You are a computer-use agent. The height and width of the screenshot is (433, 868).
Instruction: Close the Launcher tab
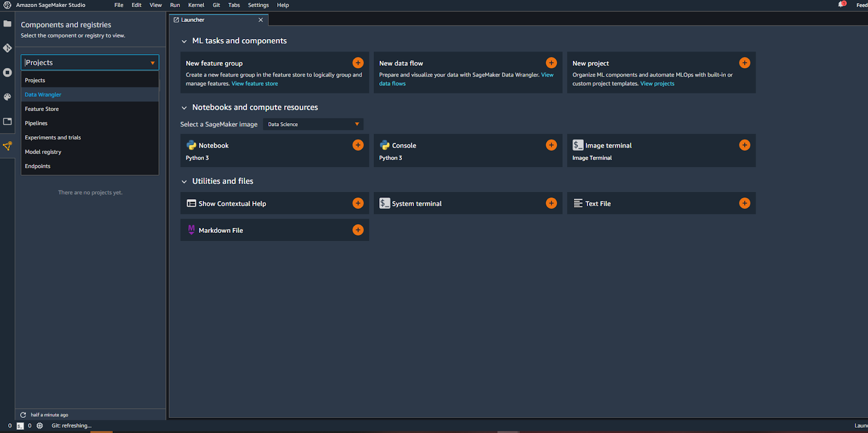(260, 20)
